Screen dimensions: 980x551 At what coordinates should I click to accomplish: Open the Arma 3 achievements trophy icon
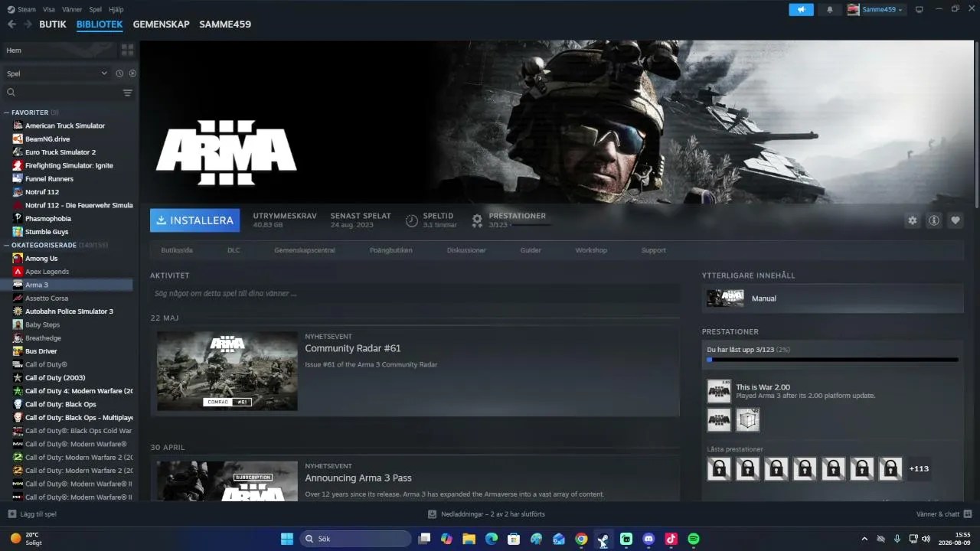477,220
